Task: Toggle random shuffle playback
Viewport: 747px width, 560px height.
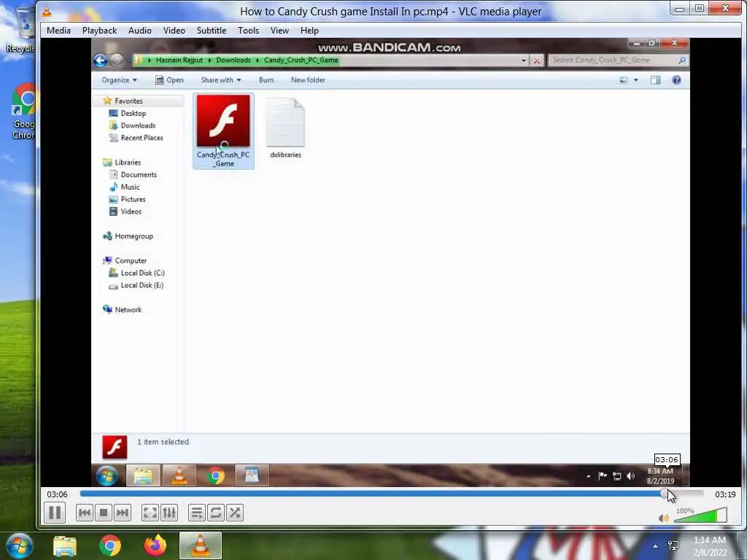Action: (235, 513)
